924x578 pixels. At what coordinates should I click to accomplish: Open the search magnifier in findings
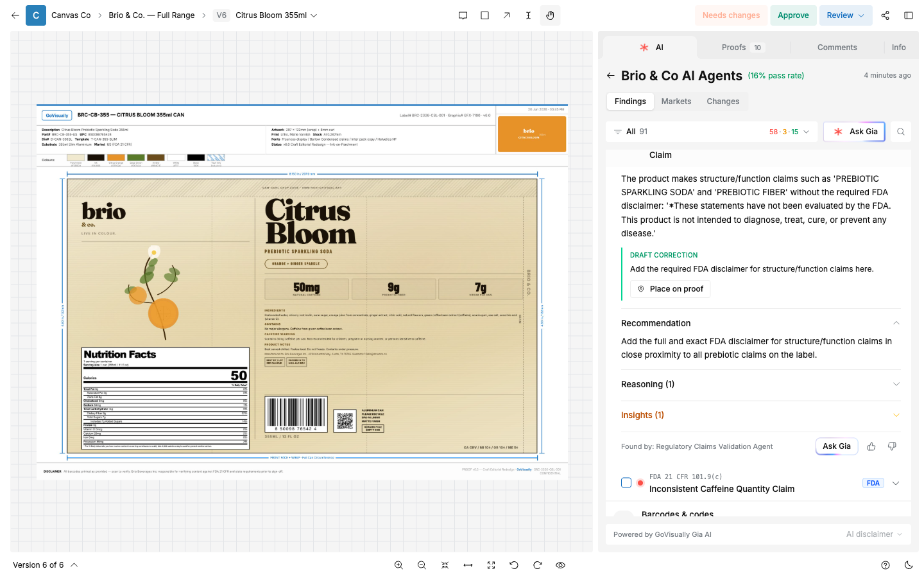[x=901, y=132]
